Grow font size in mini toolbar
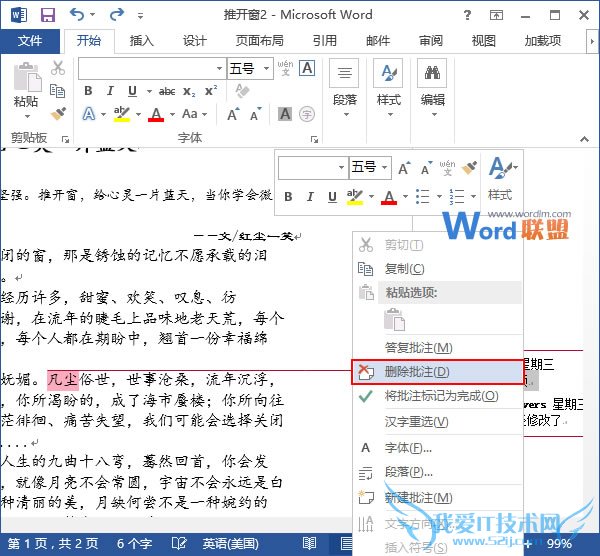The image size is (600, 556). pos(404,168)
